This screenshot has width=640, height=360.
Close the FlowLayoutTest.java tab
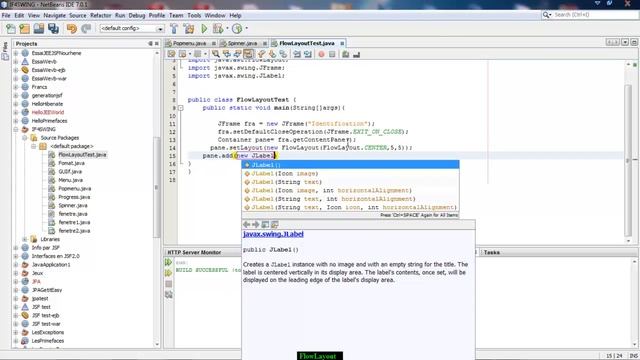point(342,43)
